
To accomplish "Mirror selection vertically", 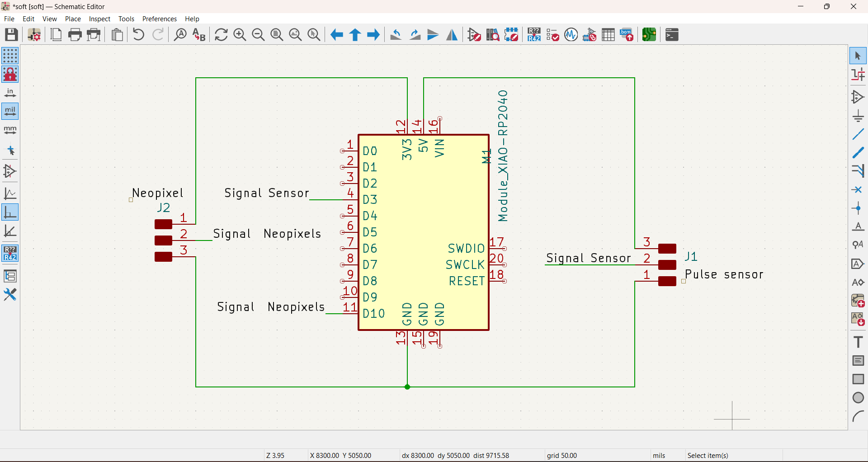I will [433, 35].
